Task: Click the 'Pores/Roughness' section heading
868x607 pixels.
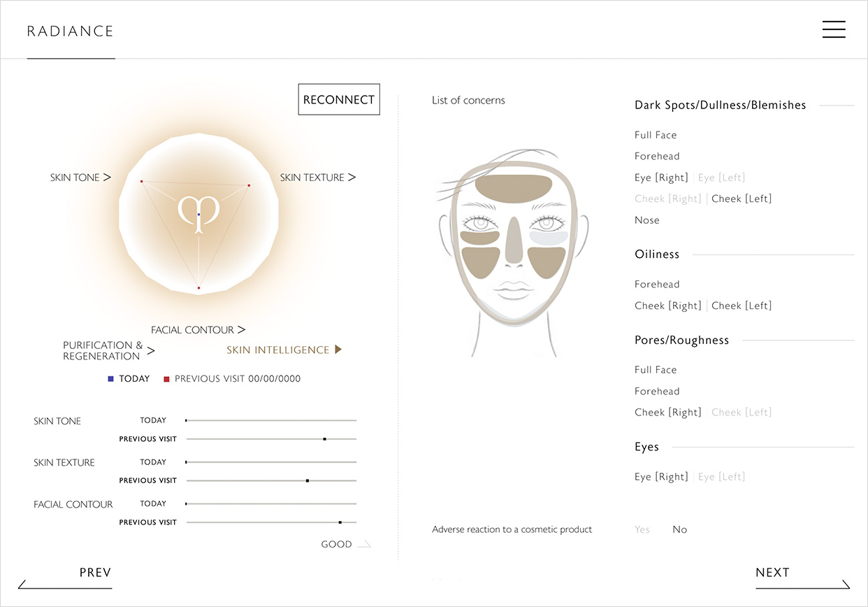Action: pyautogui.click(x=682, y=341)
